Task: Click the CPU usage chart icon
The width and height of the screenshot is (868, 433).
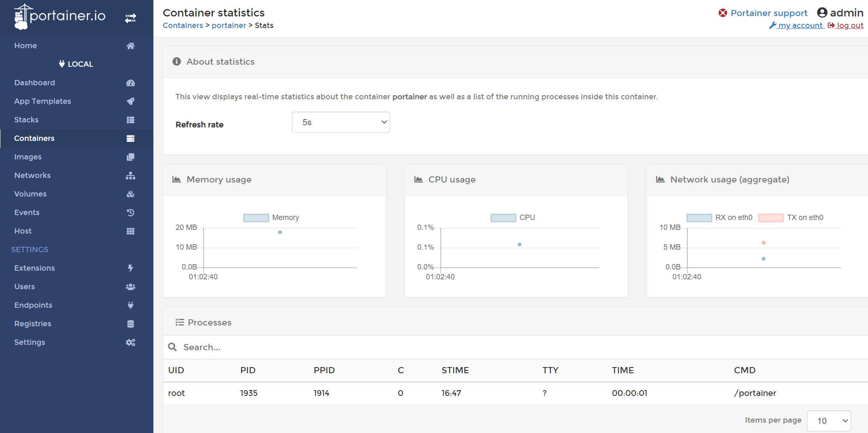Action: [x=419, y=180]
